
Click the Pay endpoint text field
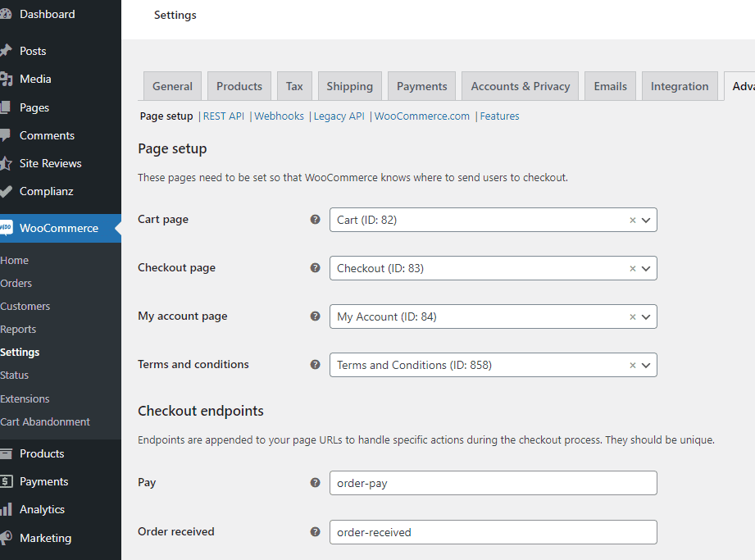[x=493, y=483]
